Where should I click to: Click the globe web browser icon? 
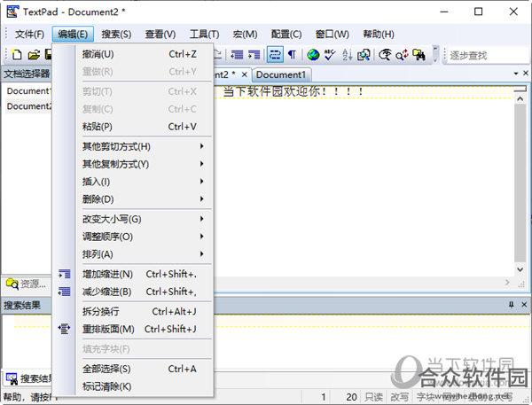click(x=313, y=55)
